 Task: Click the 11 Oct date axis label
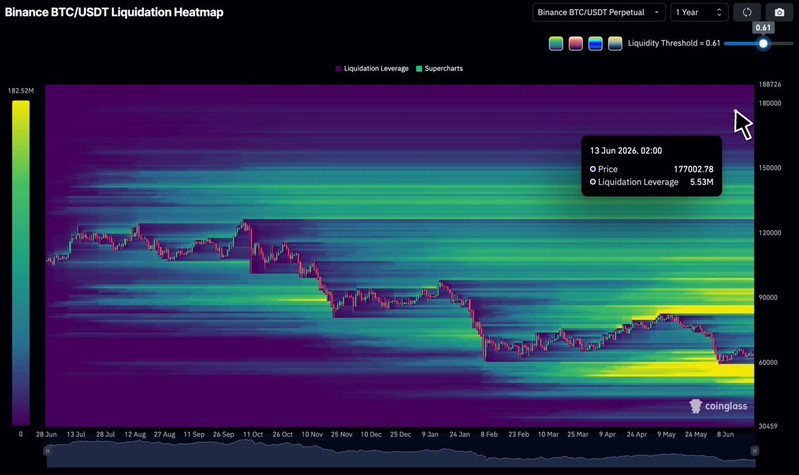coord(253,434)
